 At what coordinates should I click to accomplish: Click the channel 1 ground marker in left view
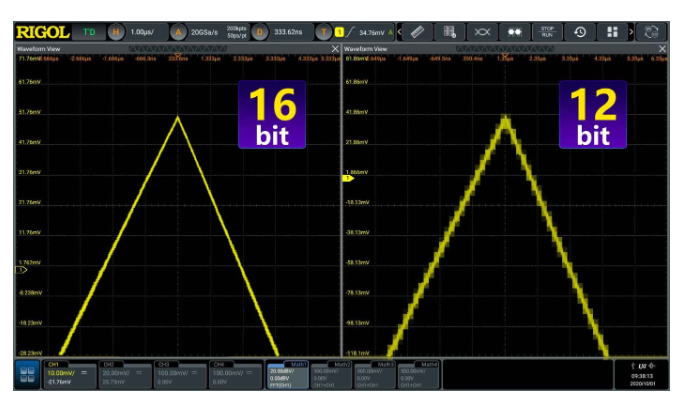pos(21,270)
